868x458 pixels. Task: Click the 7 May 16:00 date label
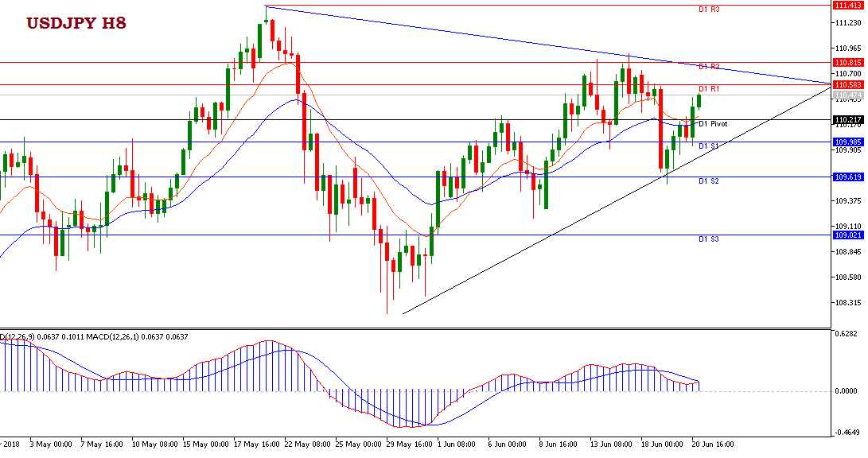pyautogui.click(x=101, y=444)
